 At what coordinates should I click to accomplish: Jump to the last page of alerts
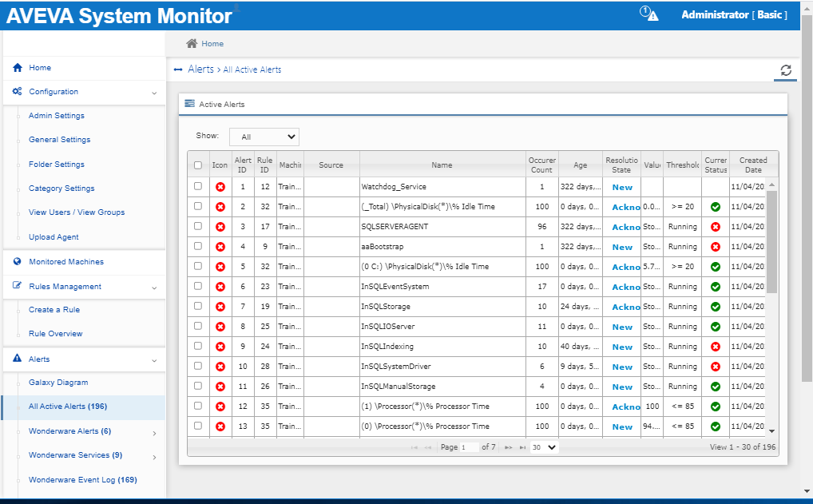coord(522,447)
